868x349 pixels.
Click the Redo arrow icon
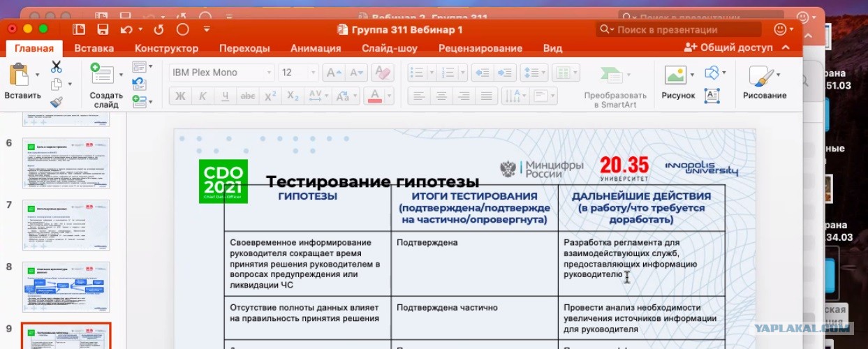tap(159, 29)
